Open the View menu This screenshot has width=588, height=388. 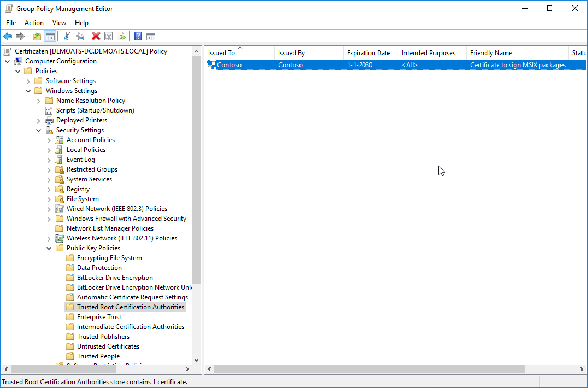click(59, 23)
